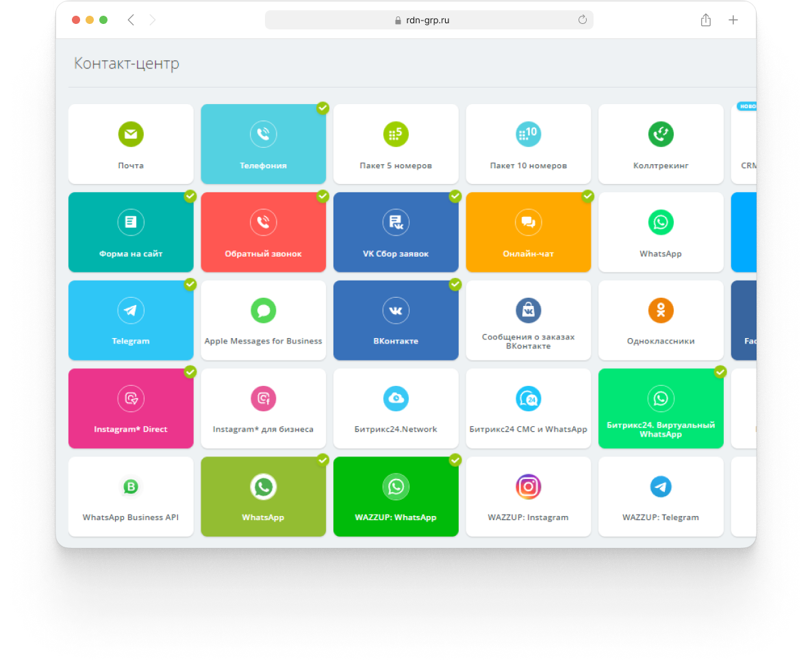Click the Сообщения о заказах ВКонтакте label
The image size is (812, 672).
click(x=529, y=341)
